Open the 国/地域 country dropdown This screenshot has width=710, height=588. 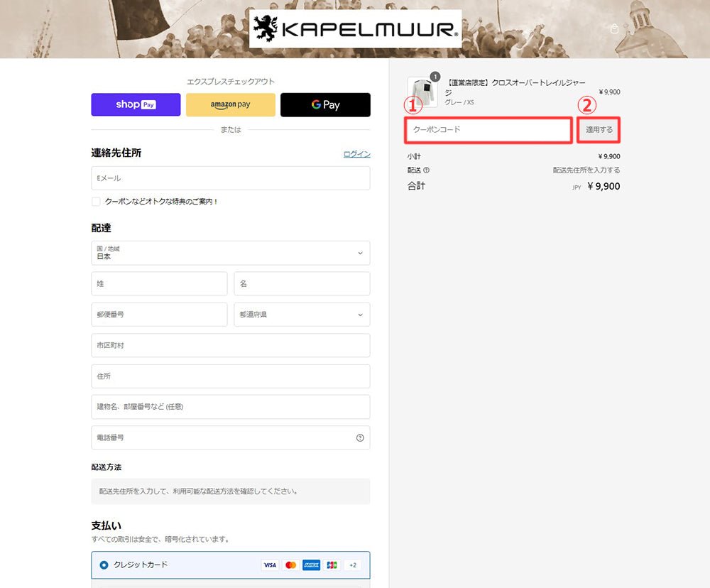[231, 253]
